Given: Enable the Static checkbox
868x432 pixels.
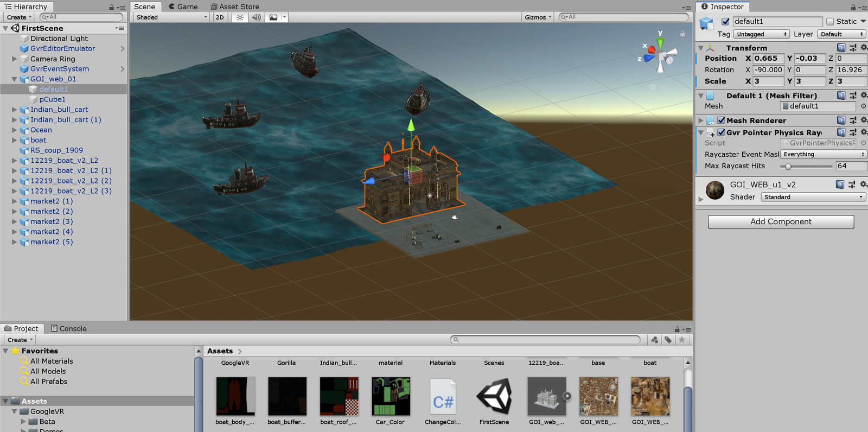Looking at the screenshot, I should click(x=830, y=22).
